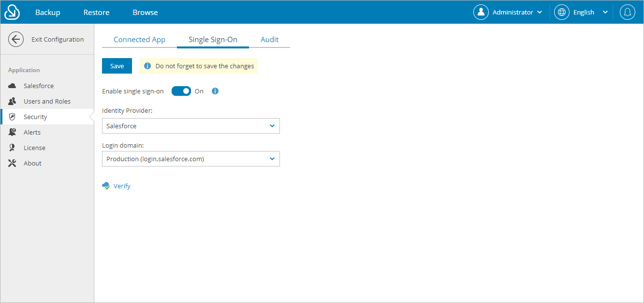Click the License badge icon
The image size is (644, 303).
13,148
